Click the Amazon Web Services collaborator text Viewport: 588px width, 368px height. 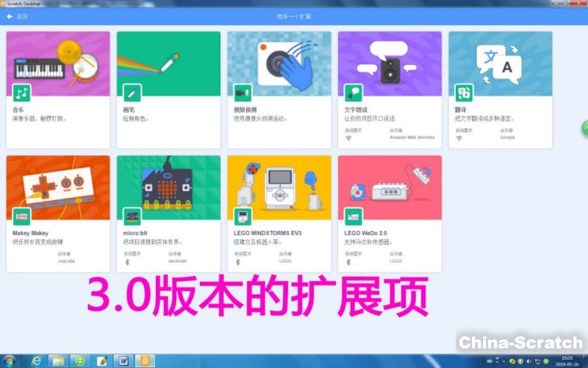point(412,138)
